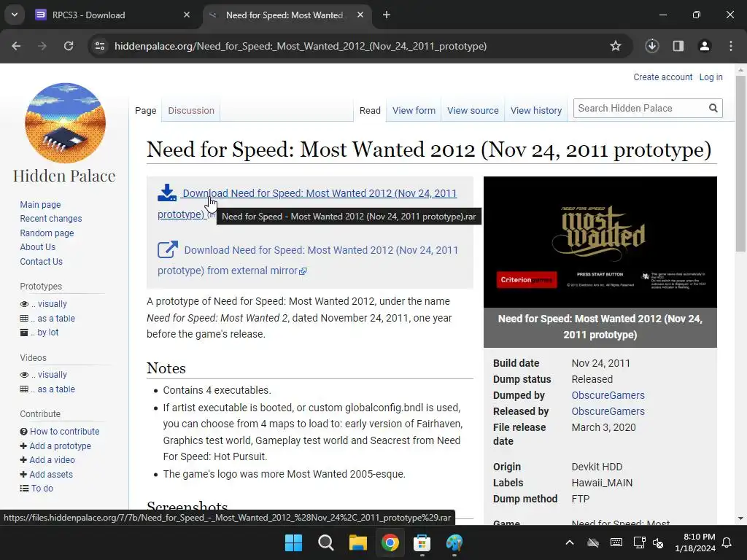Toggle Chrome side panel icon
Viewport: 747px width, 560px height.
678,46
